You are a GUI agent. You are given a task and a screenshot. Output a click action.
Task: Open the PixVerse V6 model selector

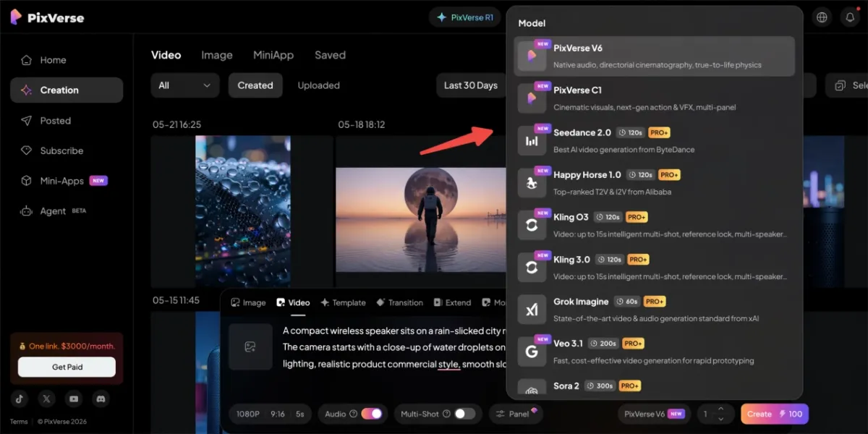[654, 414]
